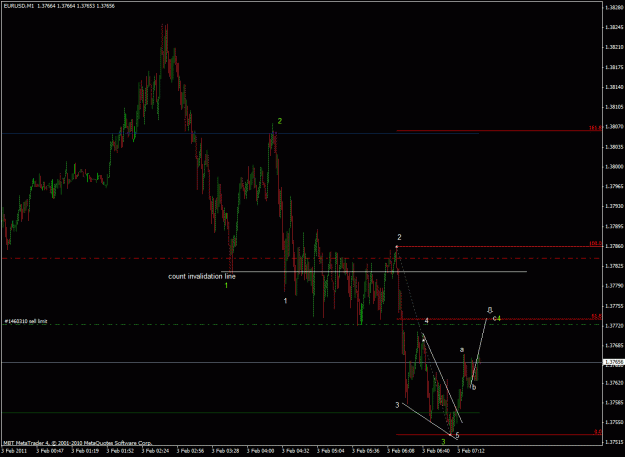Select the white count invalidation horizontal line
This screenshot has width=625, height=457.
pyautogui.click(x=374, y=272)
